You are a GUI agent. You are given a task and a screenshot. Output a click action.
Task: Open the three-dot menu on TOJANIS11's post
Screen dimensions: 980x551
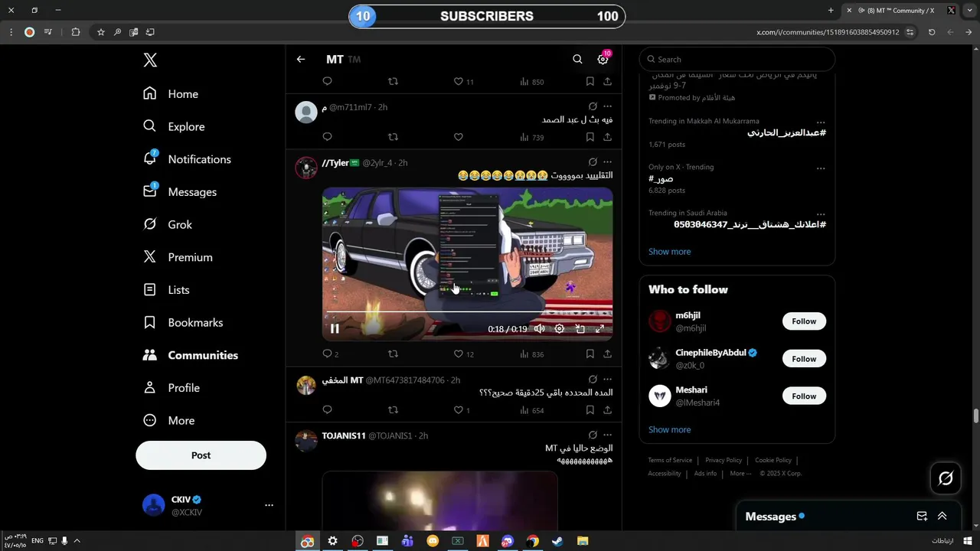tap(607, 435)
